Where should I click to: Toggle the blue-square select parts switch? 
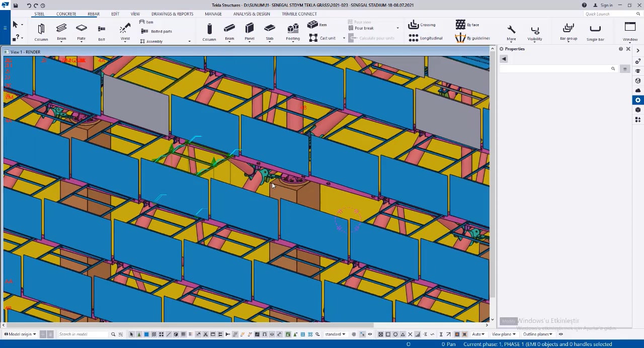(146, 334)
